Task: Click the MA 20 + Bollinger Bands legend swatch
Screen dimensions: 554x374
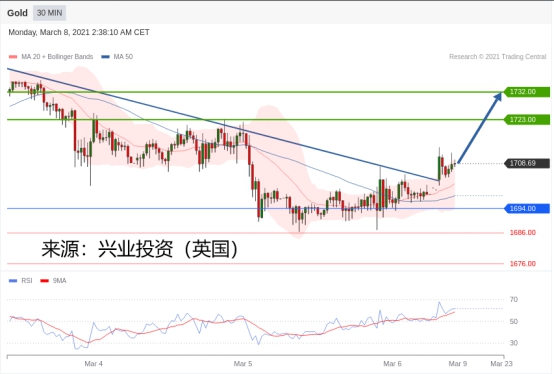Action: coord(13,57)
